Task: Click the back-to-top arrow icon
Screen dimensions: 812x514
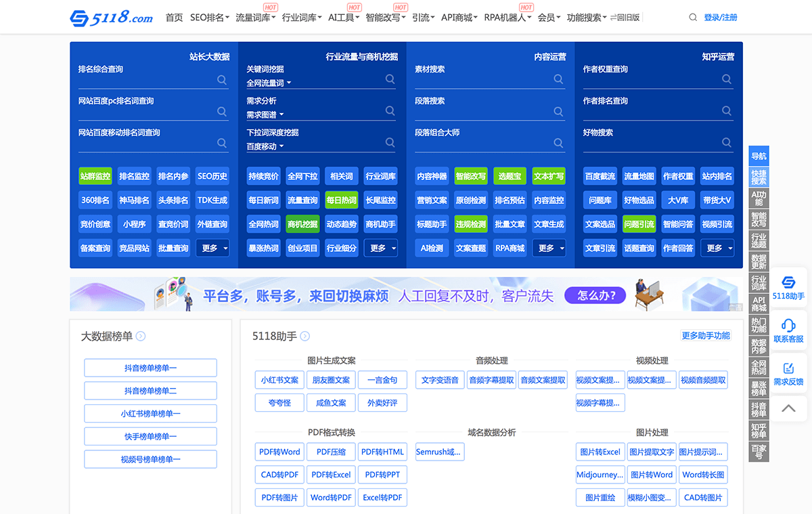Action: [788, 408]
